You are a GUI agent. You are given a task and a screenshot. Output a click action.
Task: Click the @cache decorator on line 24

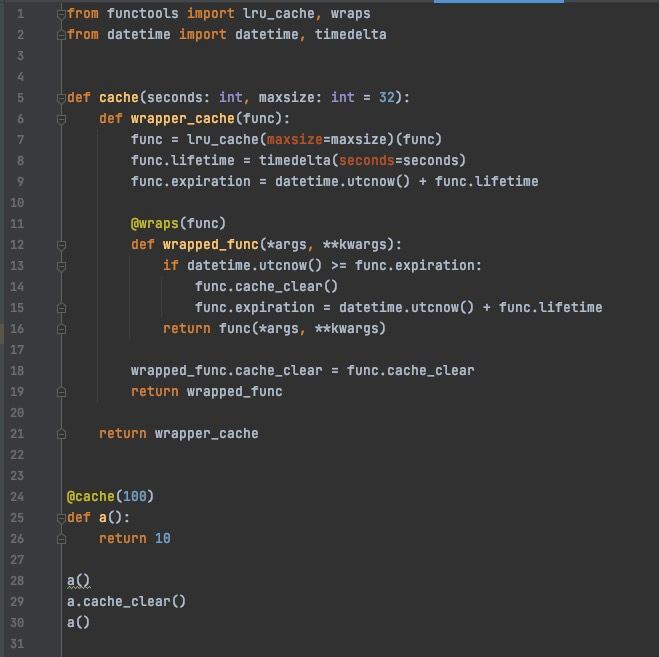(x=90, y=497)
